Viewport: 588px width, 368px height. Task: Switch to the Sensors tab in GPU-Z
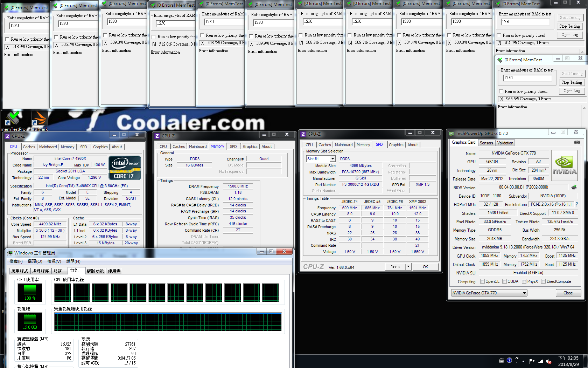point(486,143)
